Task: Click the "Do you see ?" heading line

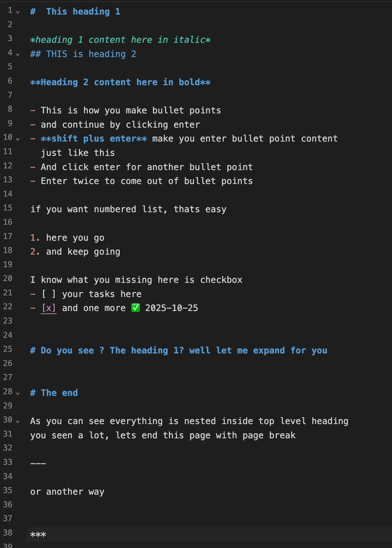Action: pos(179,350)
